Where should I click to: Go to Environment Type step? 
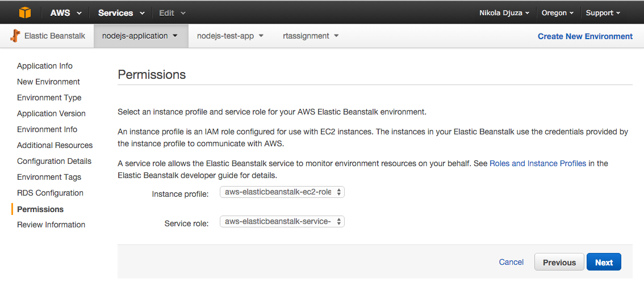click(x=49, y=98)
